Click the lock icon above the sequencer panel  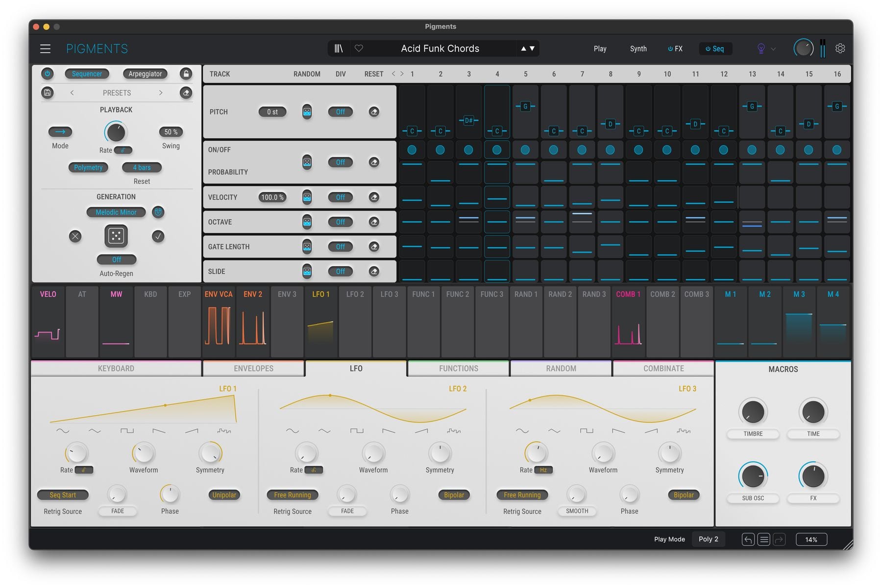pyautogui.click(x=186, y=73)
